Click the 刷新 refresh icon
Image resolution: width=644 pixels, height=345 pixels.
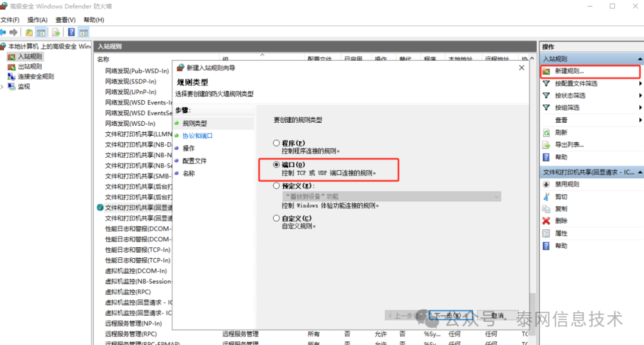(546, 132)
